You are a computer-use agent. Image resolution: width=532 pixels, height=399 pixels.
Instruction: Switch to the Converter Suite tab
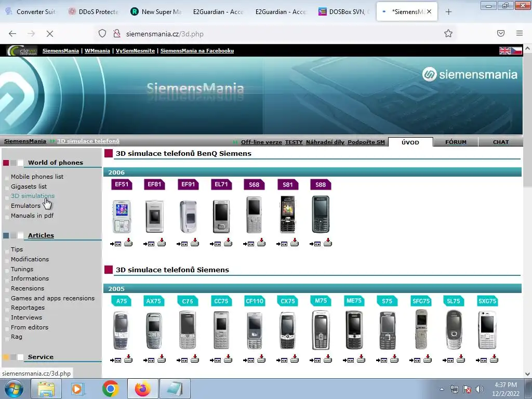tap(31, 12)
